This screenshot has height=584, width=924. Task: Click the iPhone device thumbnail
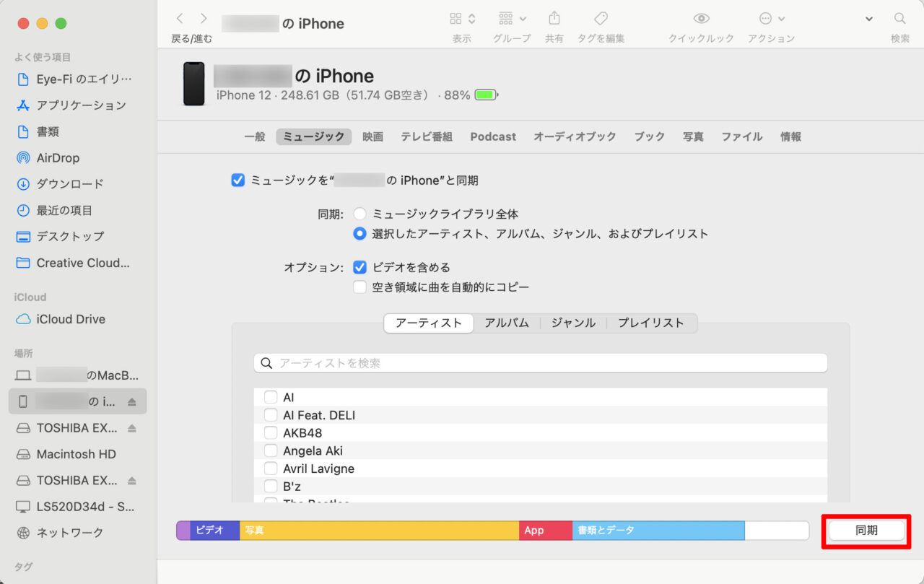point(193,84)
